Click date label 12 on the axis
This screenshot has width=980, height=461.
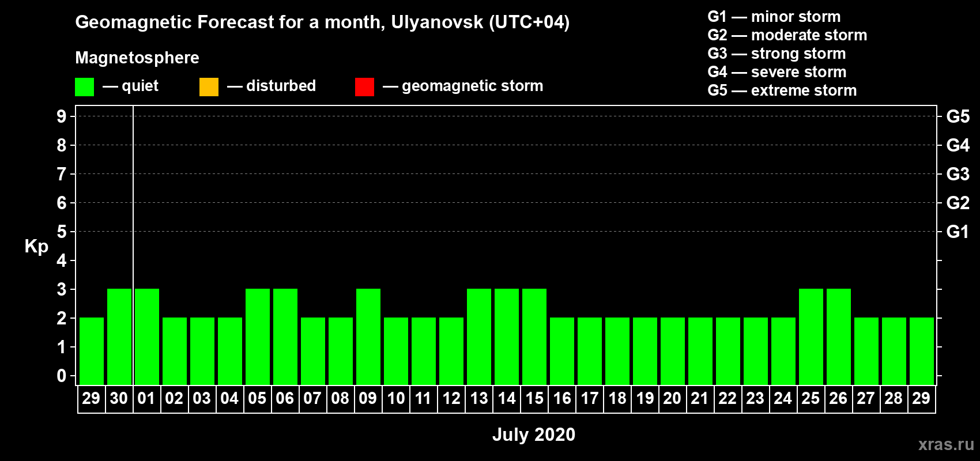[451, 398]
